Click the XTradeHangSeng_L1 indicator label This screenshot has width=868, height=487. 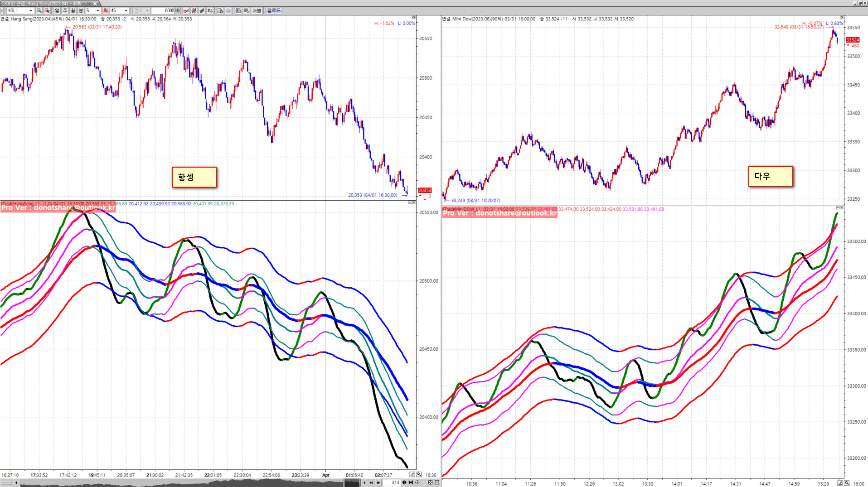[20, 204]
